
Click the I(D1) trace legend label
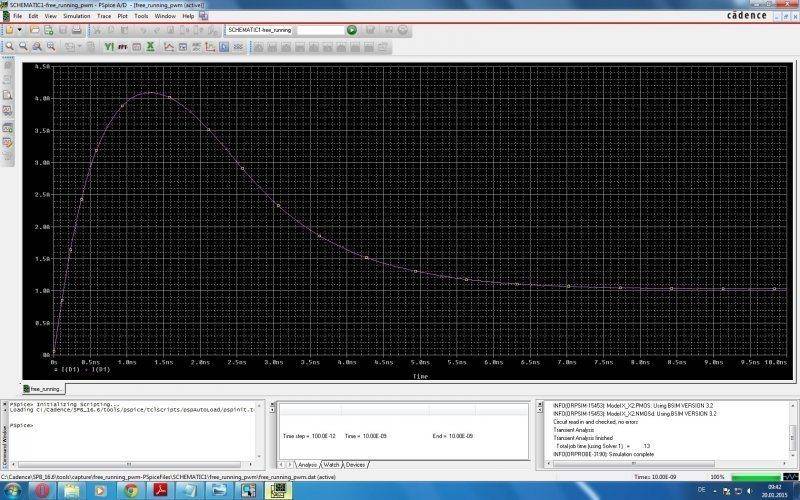(x=72, y=368)
